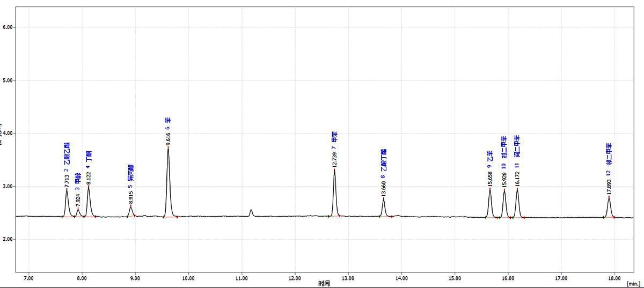The width and height of the screenshot is (644, 288).
Task: Click the 10.00 x-axis tick label
Action: tap(188, 278)
